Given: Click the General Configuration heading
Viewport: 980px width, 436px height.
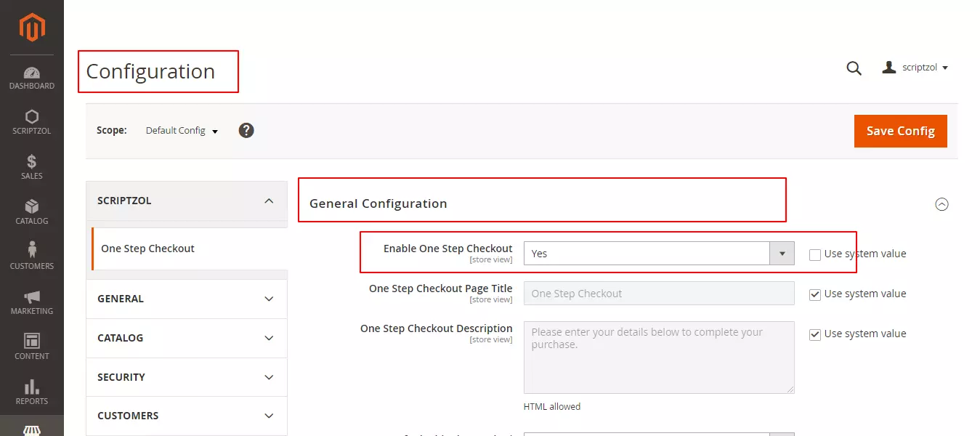Looking at the screenshot, I should 378,203.
